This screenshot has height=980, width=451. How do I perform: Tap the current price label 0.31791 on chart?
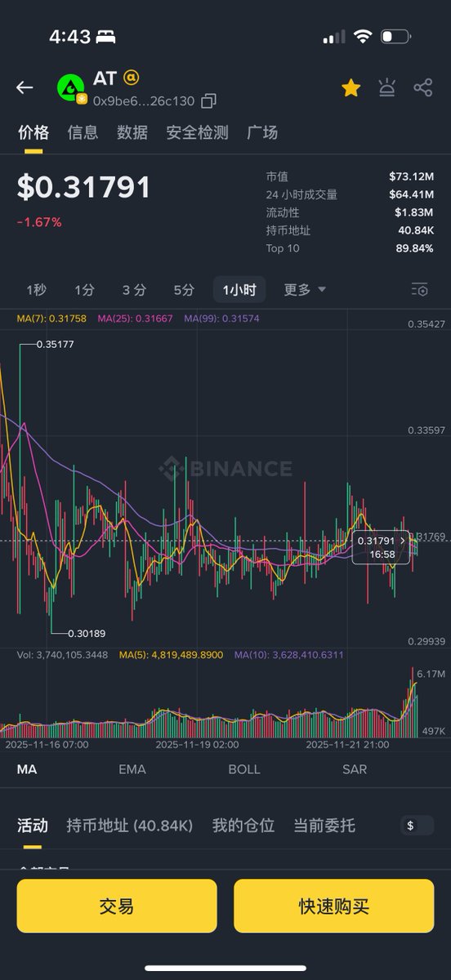382,547
